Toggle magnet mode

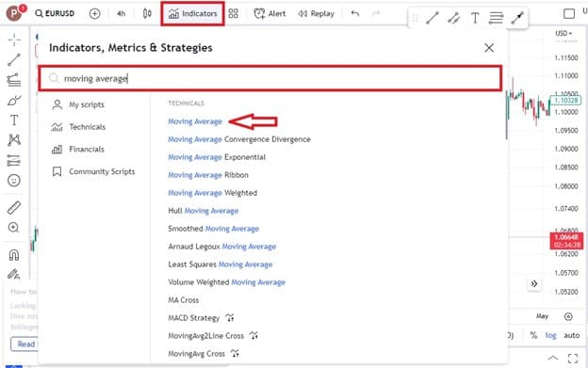click(14, 255)
